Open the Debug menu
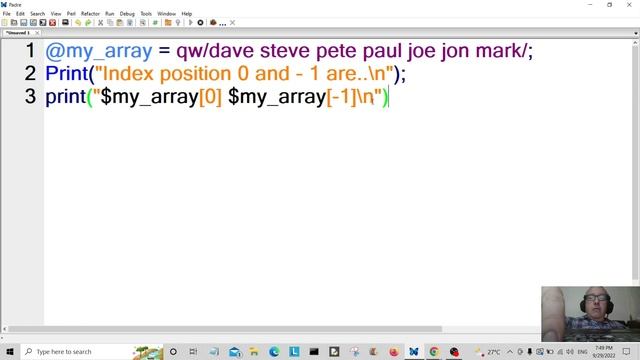Screen dimensions: 640x360 (127, 13)
